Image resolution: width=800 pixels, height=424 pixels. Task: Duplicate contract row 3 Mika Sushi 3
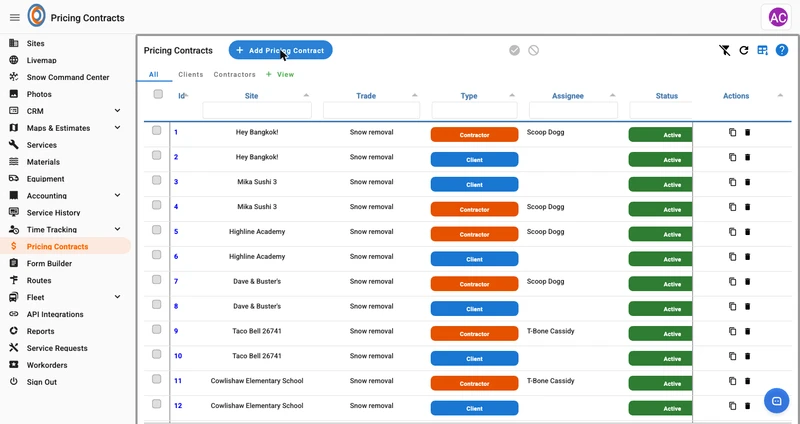(x=733, y=182)
